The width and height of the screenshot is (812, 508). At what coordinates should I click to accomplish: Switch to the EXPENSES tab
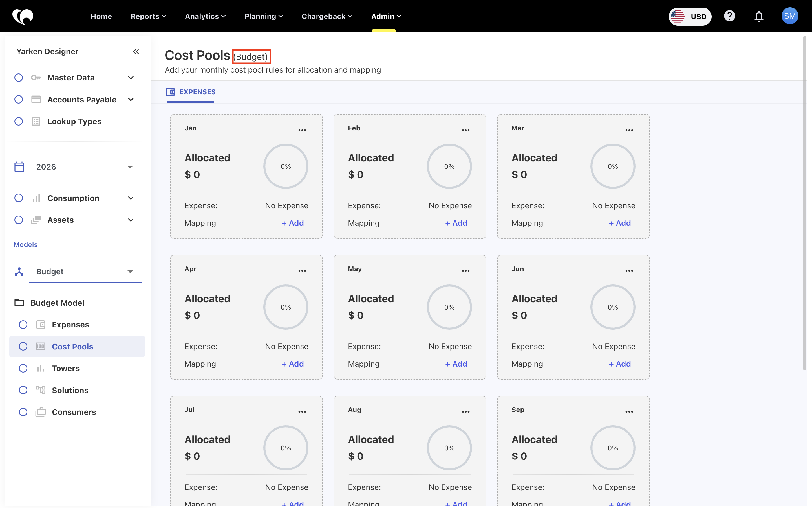click(191, 92)
